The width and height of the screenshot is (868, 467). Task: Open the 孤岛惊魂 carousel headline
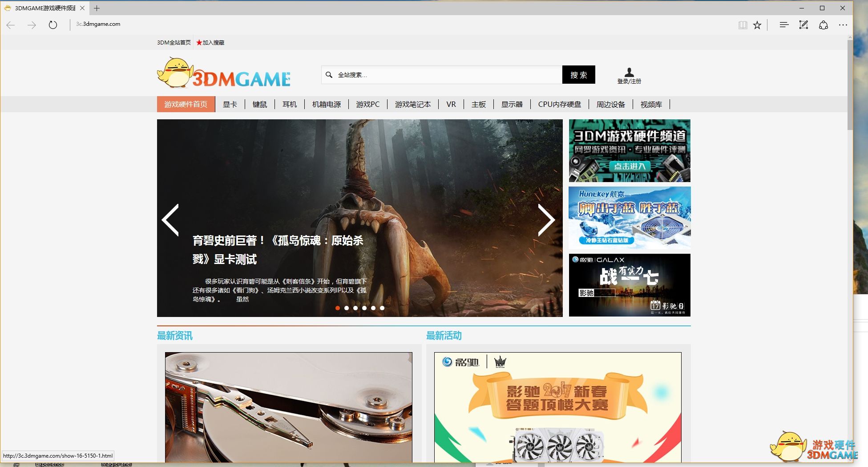click(278, 250)
